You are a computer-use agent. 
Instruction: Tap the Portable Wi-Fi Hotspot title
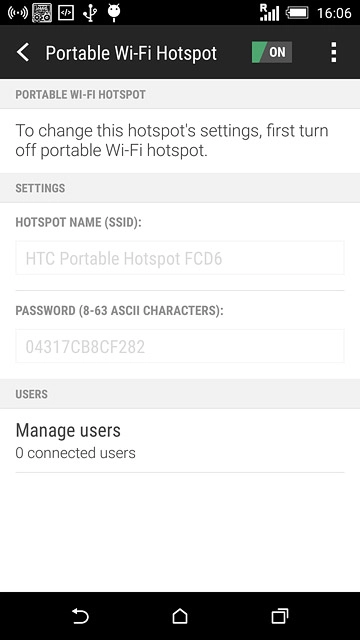pos(131,53)
